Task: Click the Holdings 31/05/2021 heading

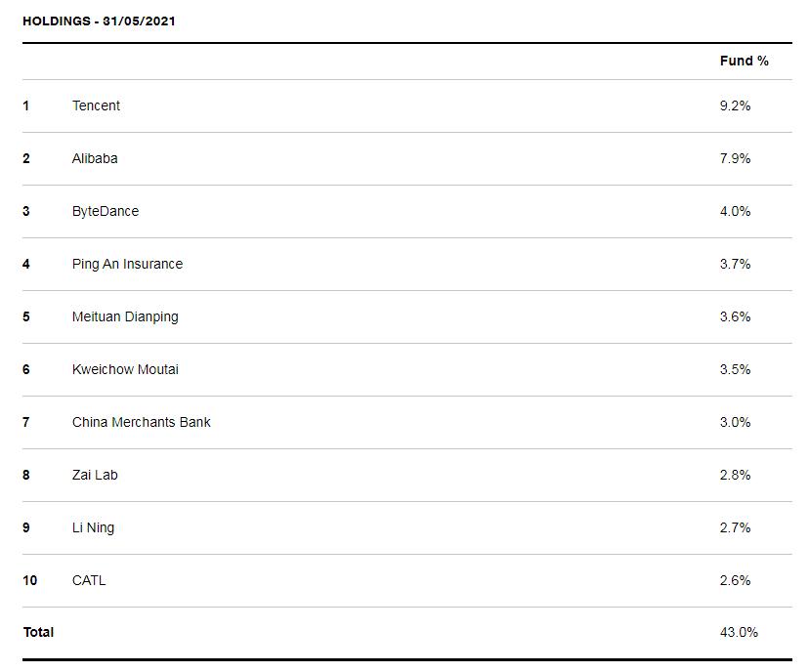Action: click(99, 21)
